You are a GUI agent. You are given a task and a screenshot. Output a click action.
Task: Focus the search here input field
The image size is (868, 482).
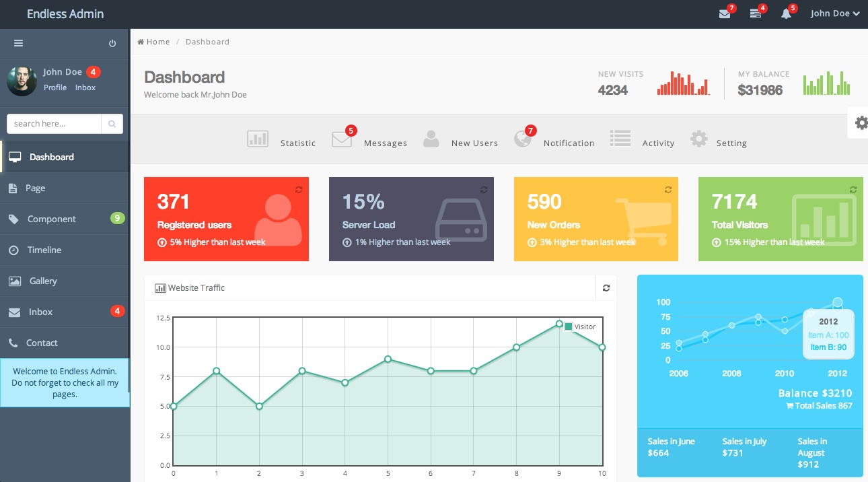[x=54, y=124]
